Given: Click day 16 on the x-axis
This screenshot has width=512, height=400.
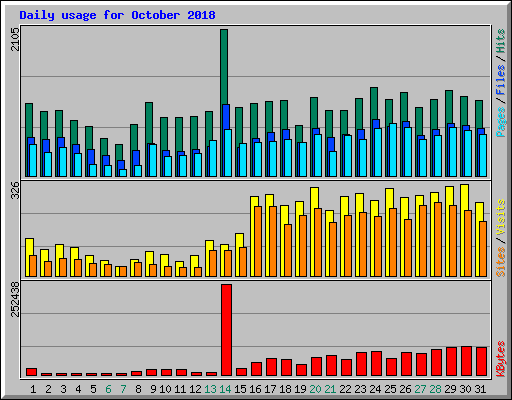Looking at the screenshot, I should (x=255, y=389).
